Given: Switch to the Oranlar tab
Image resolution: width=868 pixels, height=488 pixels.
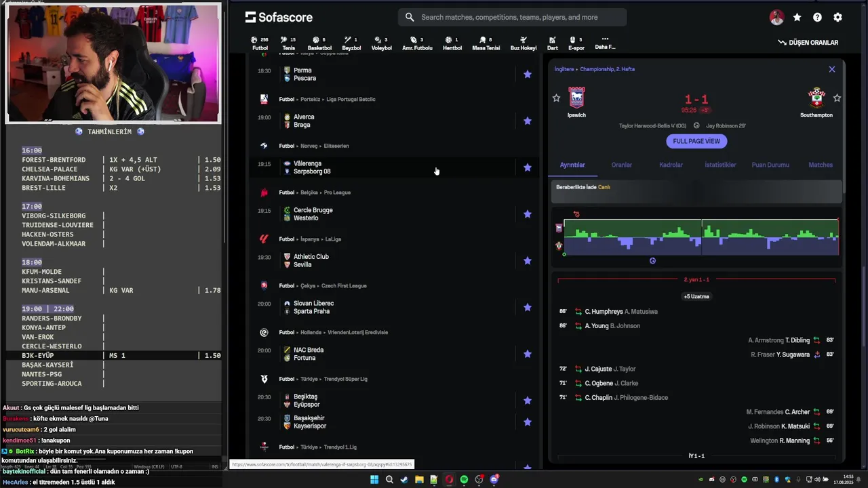Looking at the screenshot, I should [x=622, y=165].
